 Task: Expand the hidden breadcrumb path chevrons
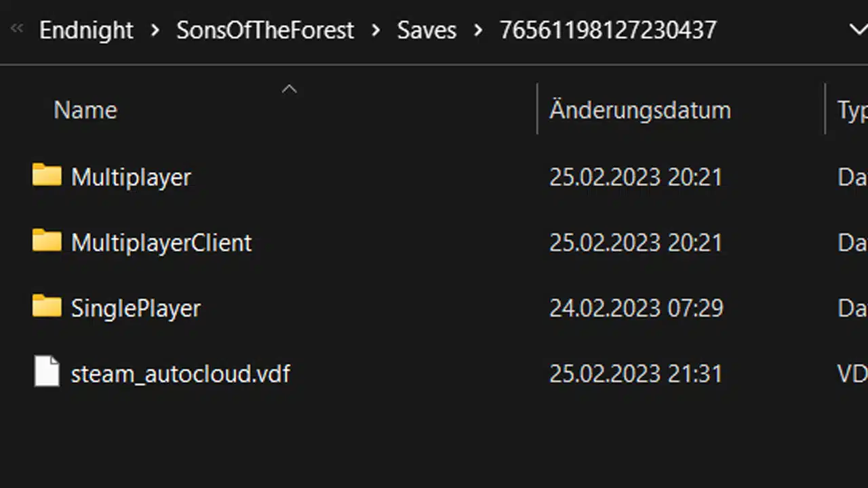(17, 28)
